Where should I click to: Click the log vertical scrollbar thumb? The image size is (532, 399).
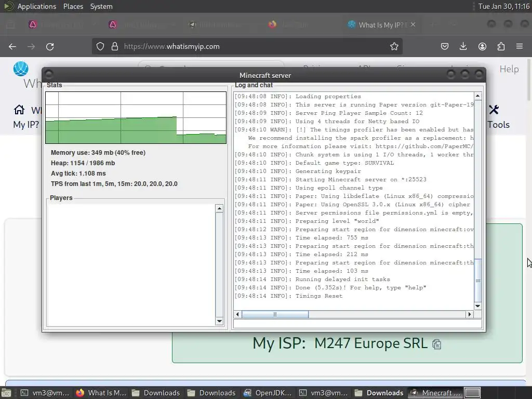(x=478, y=280)
